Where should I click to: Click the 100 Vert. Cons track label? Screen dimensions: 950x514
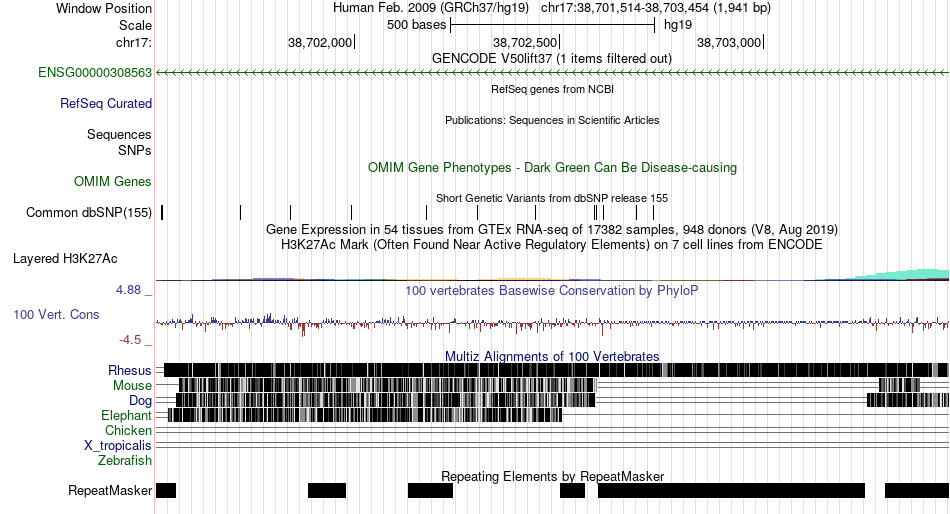(56, 315)
